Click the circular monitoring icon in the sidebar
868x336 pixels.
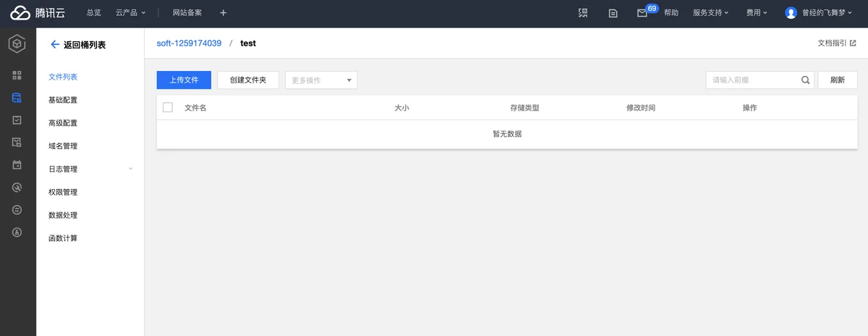[x=17, y=188]
